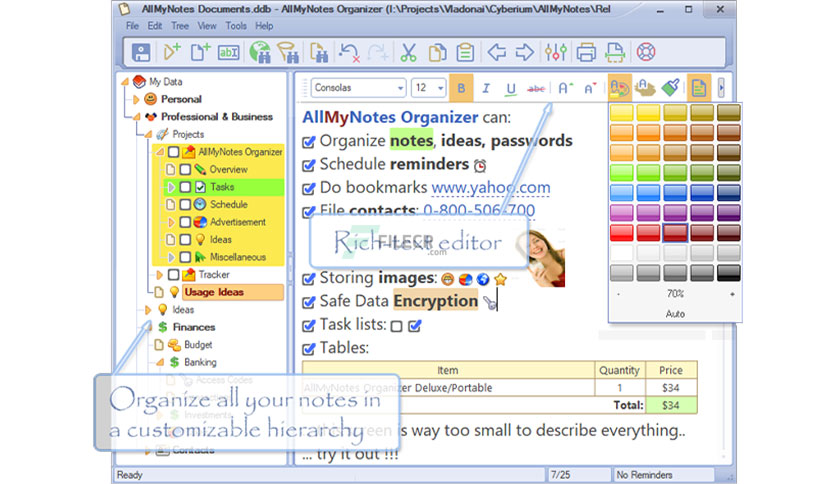Increase font size button

coord(565,88)
